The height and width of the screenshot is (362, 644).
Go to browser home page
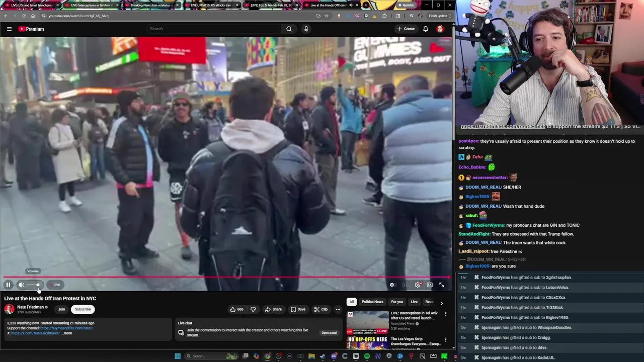point(33,16)
